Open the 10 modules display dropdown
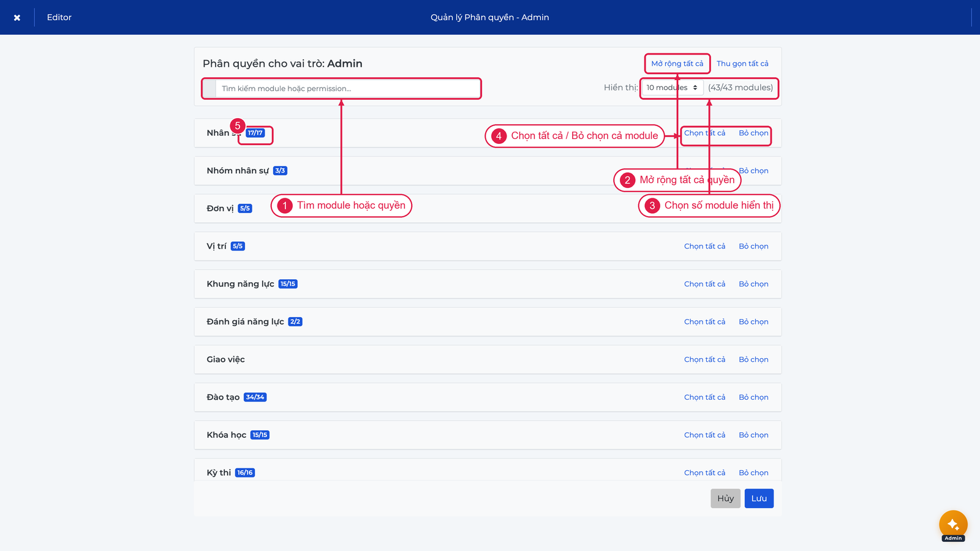 coord(673,88)
